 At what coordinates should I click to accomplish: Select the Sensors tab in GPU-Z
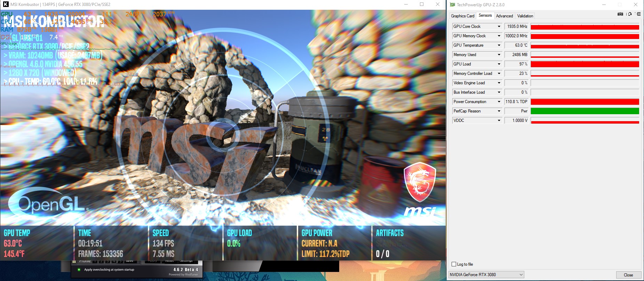click(485, 15)
